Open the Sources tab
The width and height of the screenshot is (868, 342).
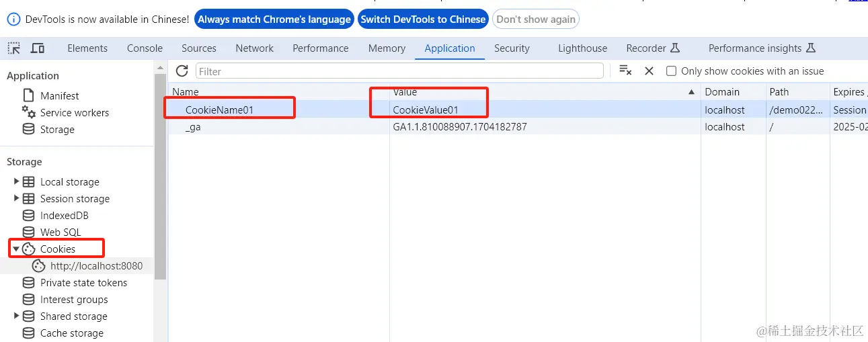click(x=199, y=48)
